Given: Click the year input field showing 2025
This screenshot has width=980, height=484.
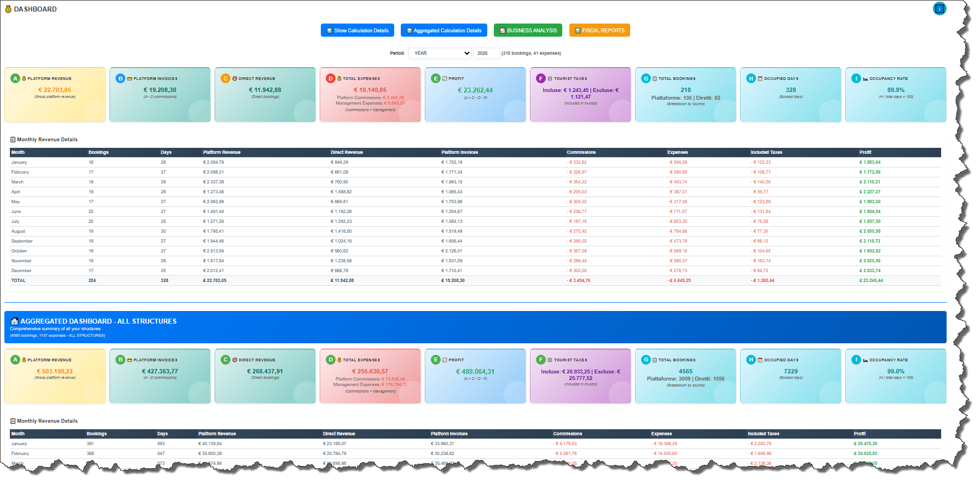Looking at the screenshot, I should coord(486,53).
